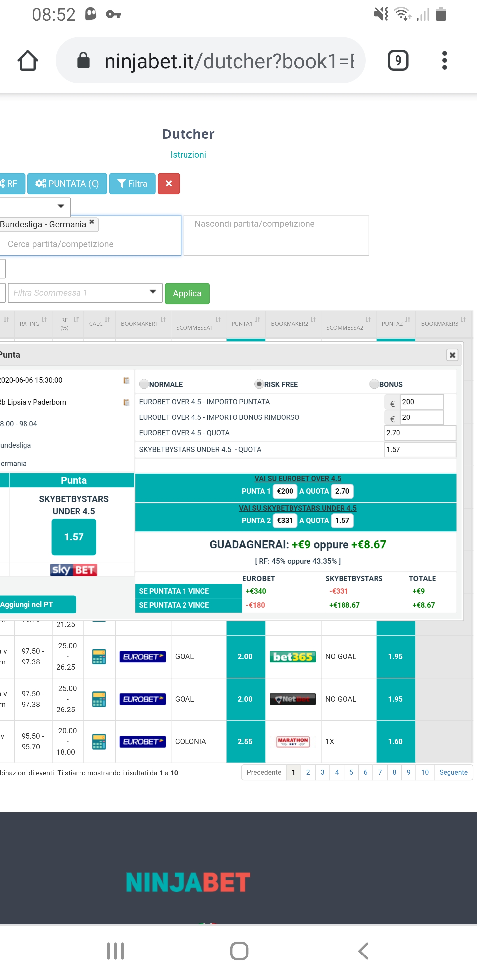
Task: Sort the table by SCOMMESSA1 column
Action: click(x=198, y=323)
